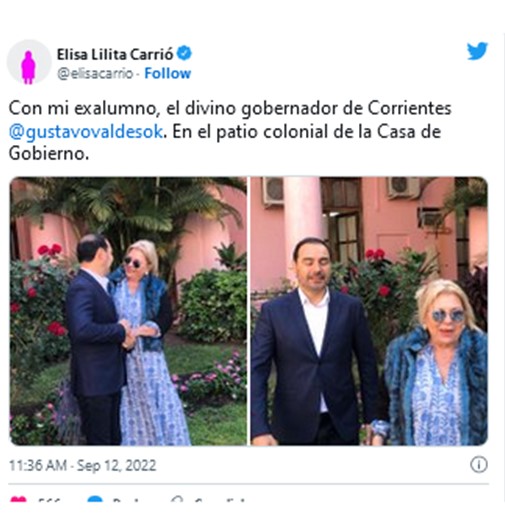This screenshot has height=515, width=505.
Task: Open the Elisa Lilita Carrió display name
Action: [115, 54]
